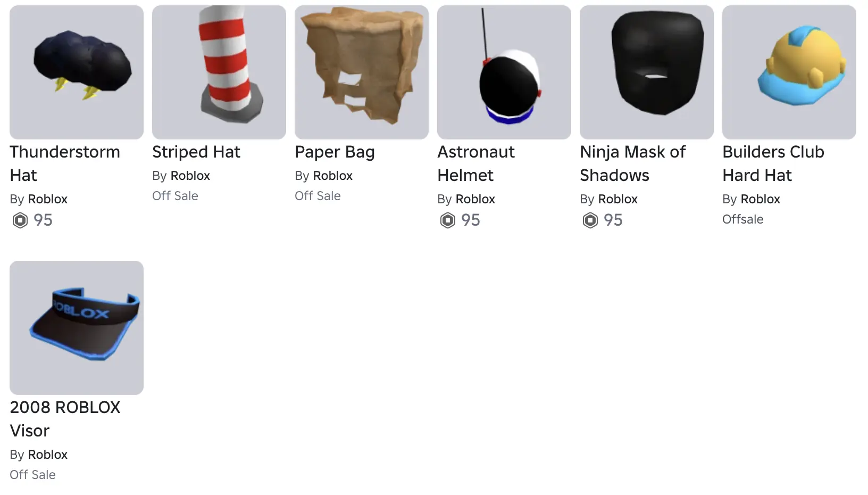Image resolution: width=868 pixels, height=495 pixels.
Task: Click the 2008 ROBLOX Visor title
Action: (x=65, y=419)
